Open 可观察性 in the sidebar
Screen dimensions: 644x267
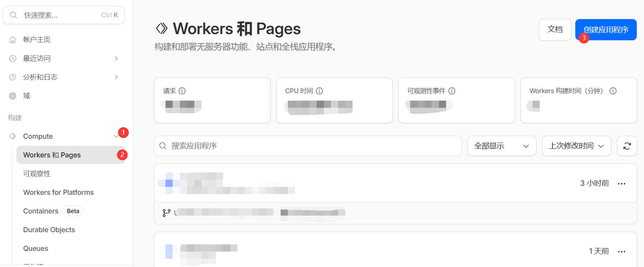pos(37,174)
